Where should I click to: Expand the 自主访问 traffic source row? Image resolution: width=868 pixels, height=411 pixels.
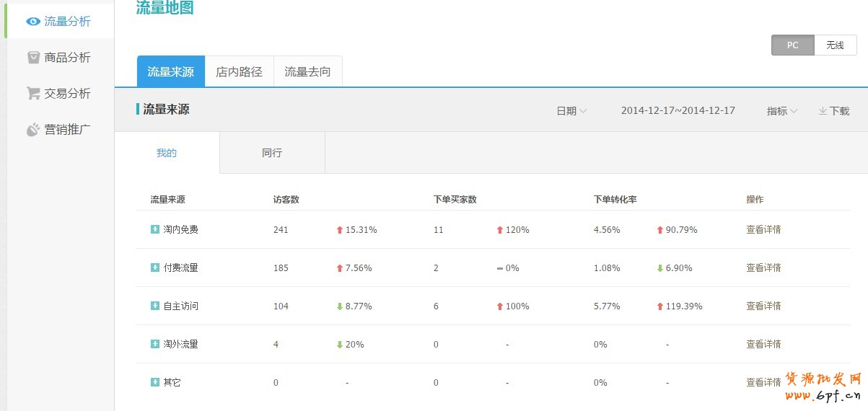click(154, 306)
